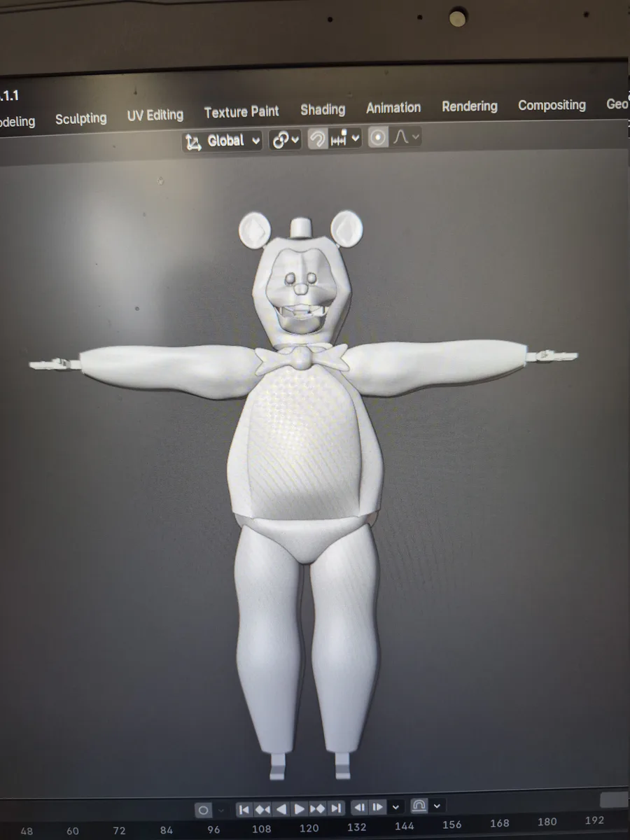The image size is (630, 840).
Task: Jump to the next keyframe
Action: tap(317, 808)
